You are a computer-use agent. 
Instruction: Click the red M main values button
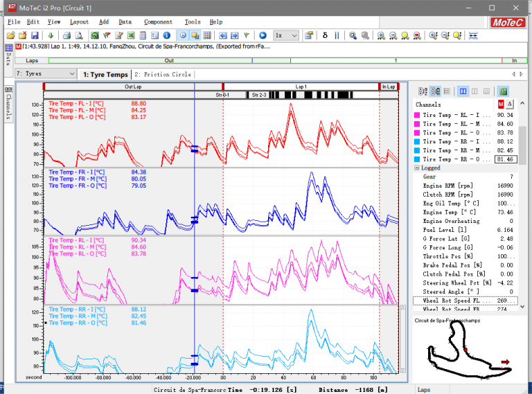pos(501,104)
